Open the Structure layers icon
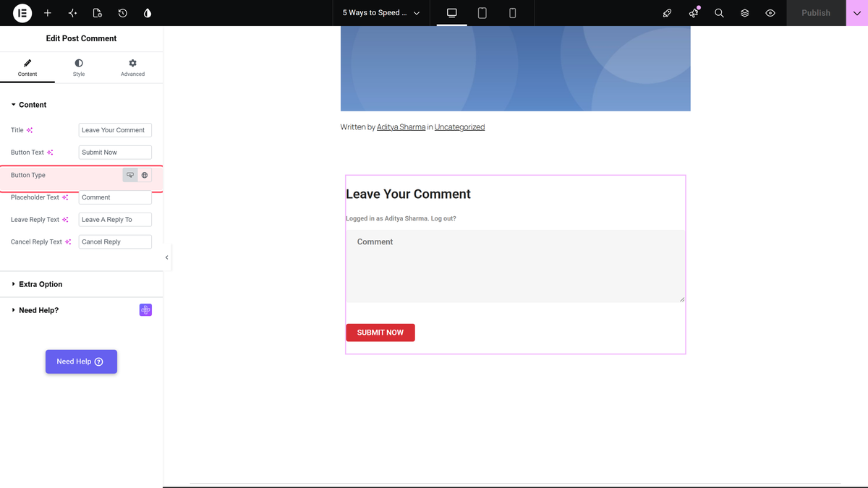 (x=744, y=13)
